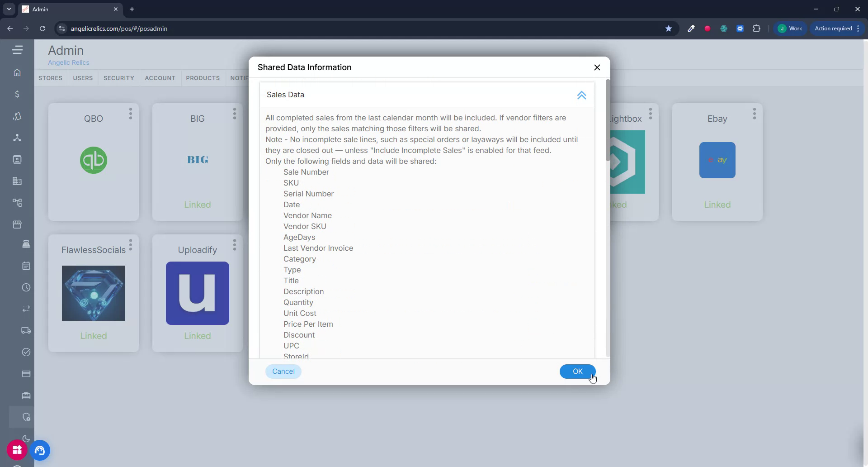Click the Ebay logo thumbnail
Viewport: 868px width, 467px height.
click(717, 160)
